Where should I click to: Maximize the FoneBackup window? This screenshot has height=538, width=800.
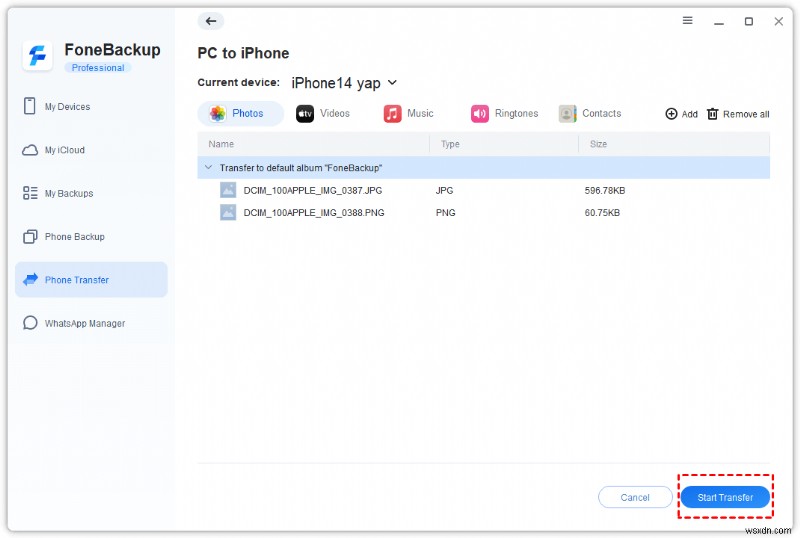pyautogui.click(x=748, y=21)
